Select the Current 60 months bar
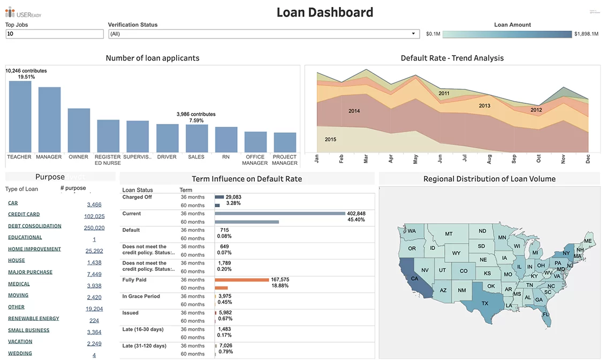607x364 pixels. pyautogui.click(x=247, y=222)
